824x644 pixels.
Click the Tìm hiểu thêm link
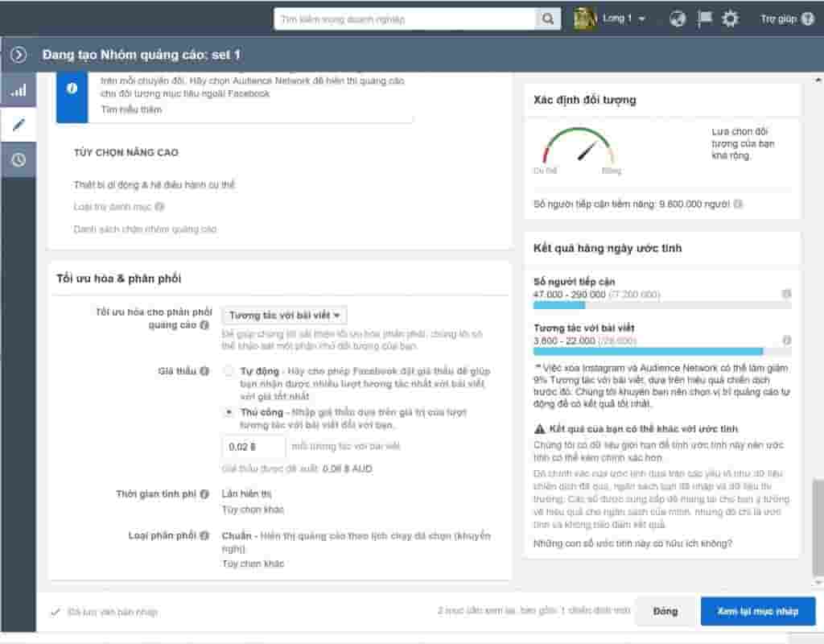pyautogui.click(x=131, y=109)
